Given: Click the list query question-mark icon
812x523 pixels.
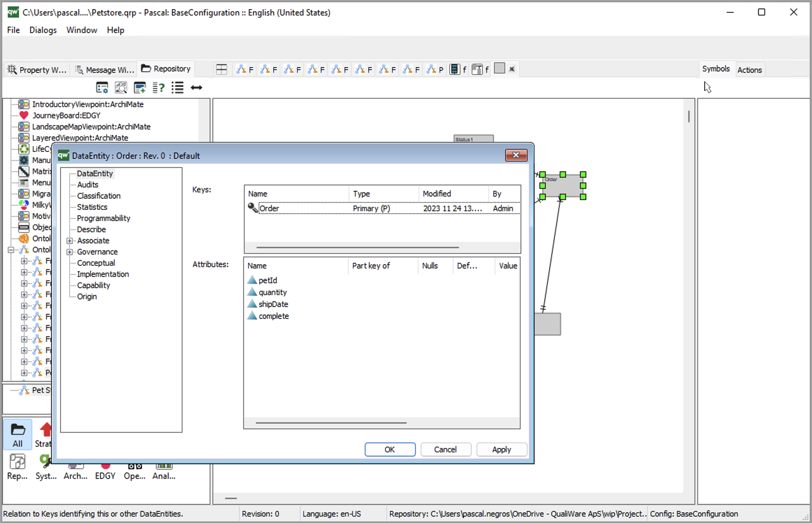Looking at the screenshot, I should [x=158, y=88].
